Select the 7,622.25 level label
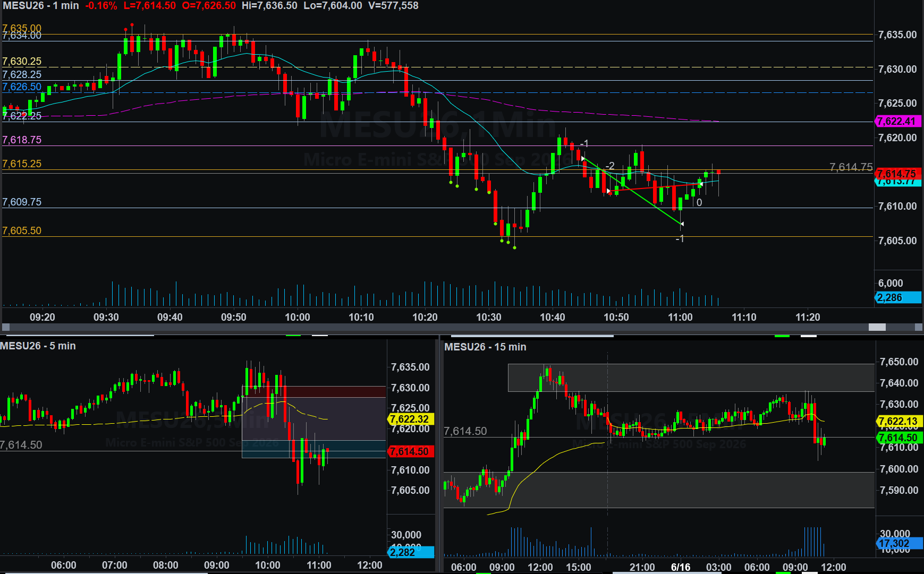 [22, 116]
